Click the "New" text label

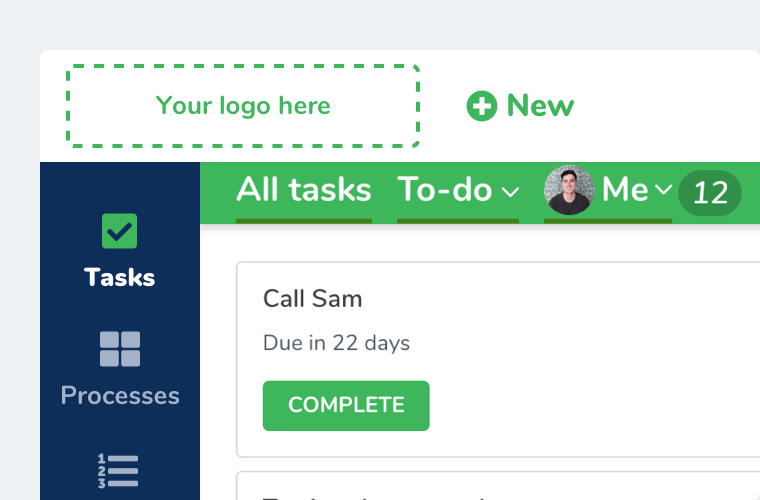click(540, 106)
